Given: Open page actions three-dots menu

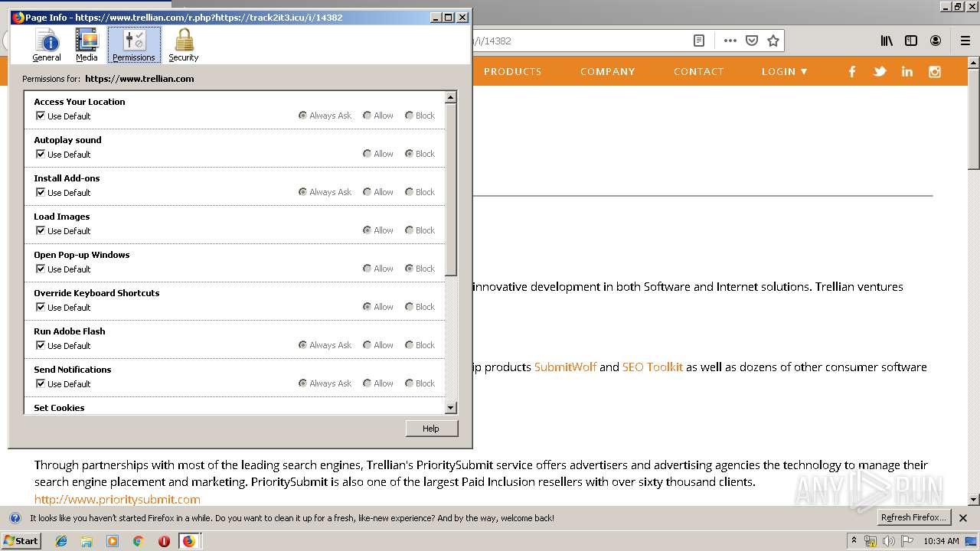Looking at the screenshot, I should pos(730,41).
